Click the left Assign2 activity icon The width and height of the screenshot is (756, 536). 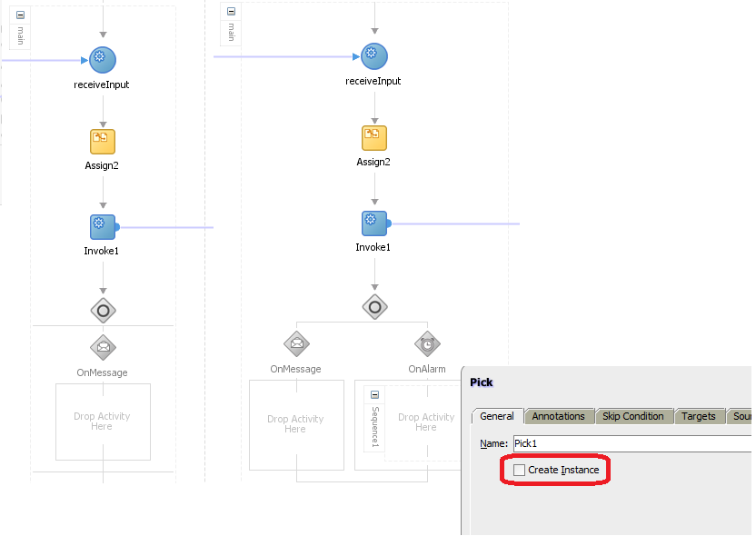point(103,141)
